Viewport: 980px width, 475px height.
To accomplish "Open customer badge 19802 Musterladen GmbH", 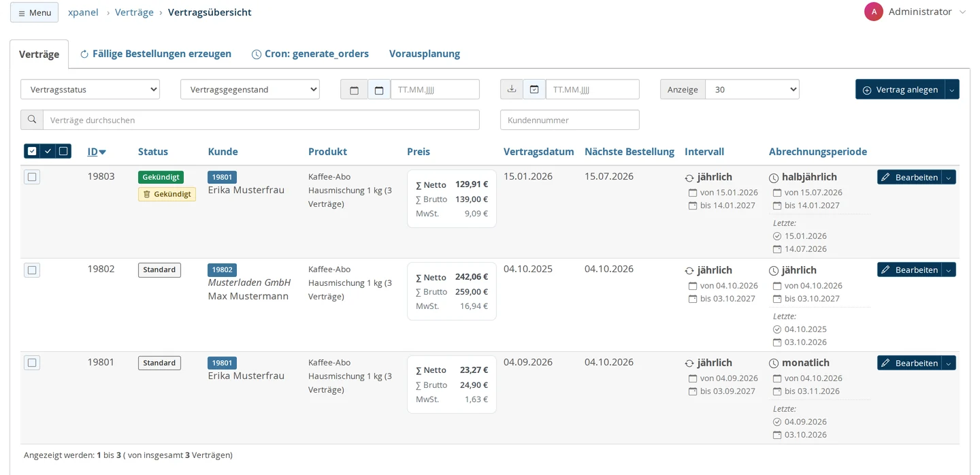I will [222, 269].
